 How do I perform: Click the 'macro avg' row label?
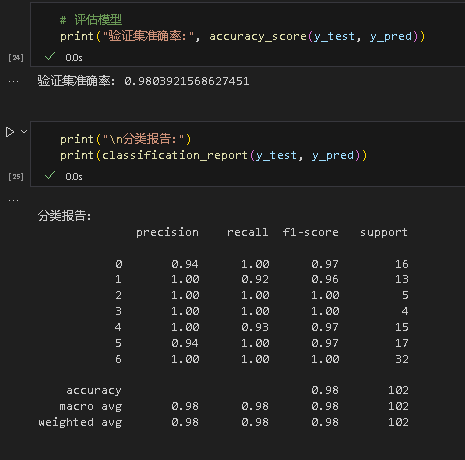91,407
